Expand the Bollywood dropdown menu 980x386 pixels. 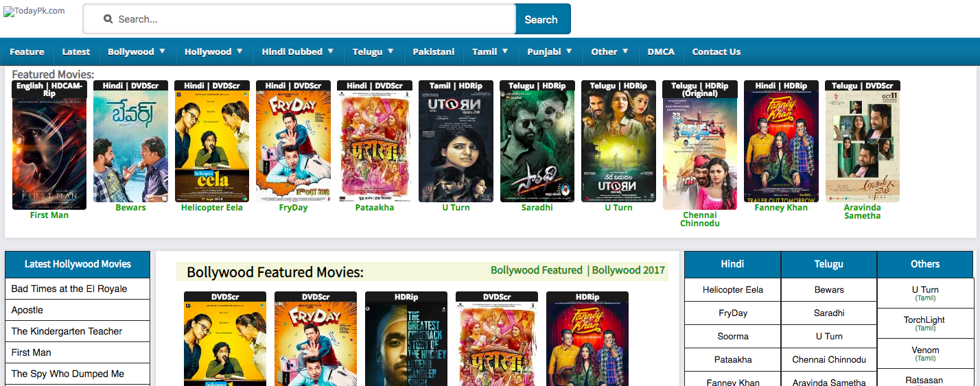point(137,51)
